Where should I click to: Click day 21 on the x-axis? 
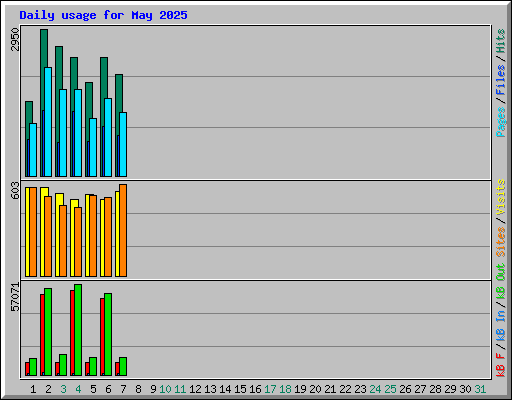click(x=330, y=389)
